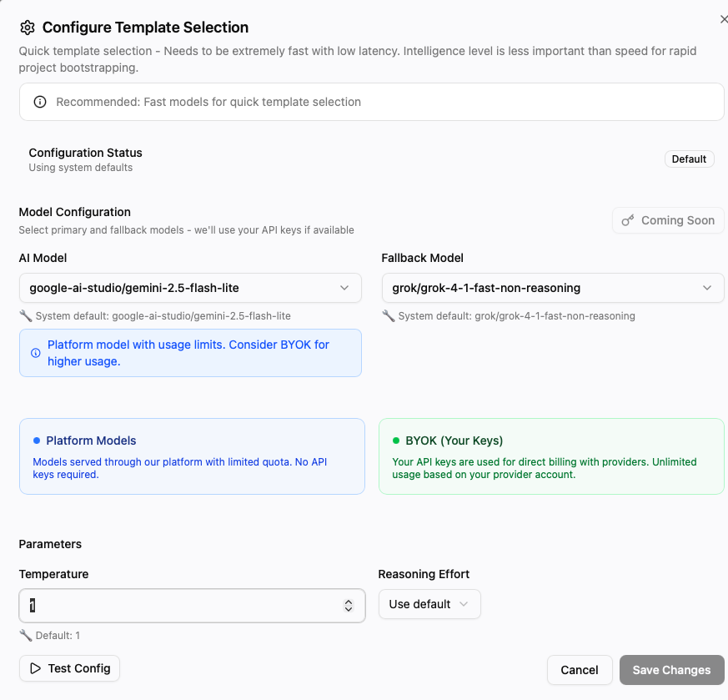728x700 pixels.
Task: Click the info icon in the Recommended banner
Action: [x=39, y=102]
